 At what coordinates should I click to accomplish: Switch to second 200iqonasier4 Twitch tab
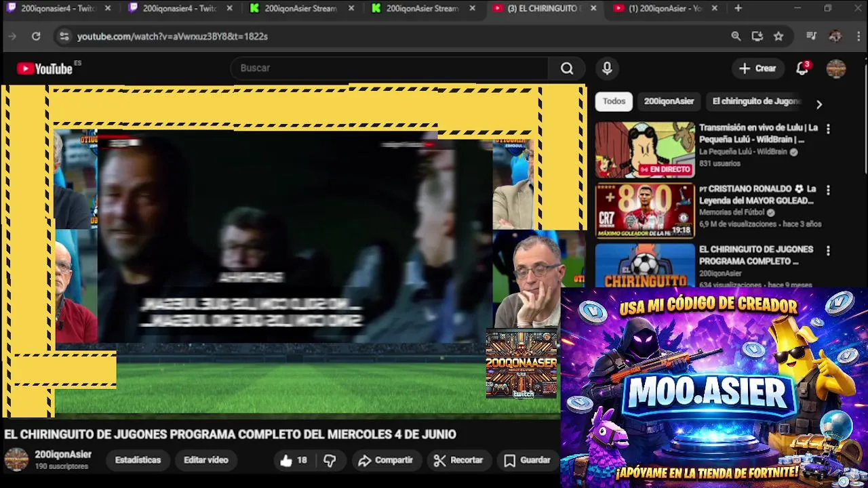[180, 9]
